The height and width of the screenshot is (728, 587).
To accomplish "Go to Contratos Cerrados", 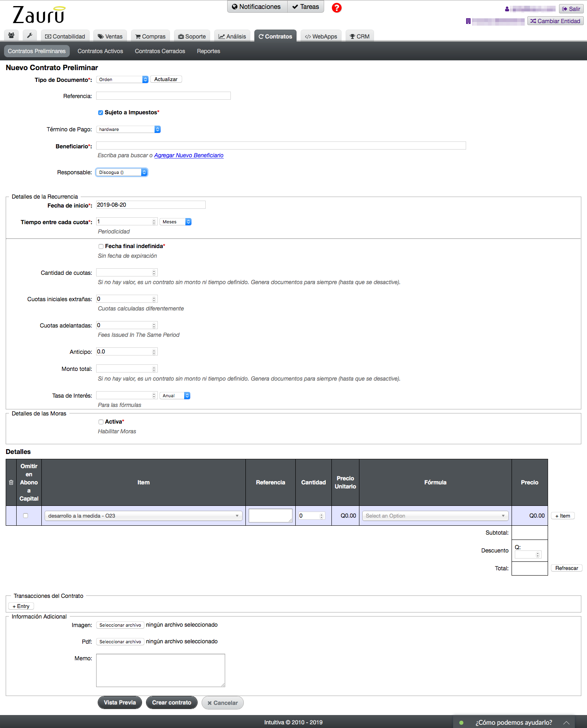I will click(160, 51).
